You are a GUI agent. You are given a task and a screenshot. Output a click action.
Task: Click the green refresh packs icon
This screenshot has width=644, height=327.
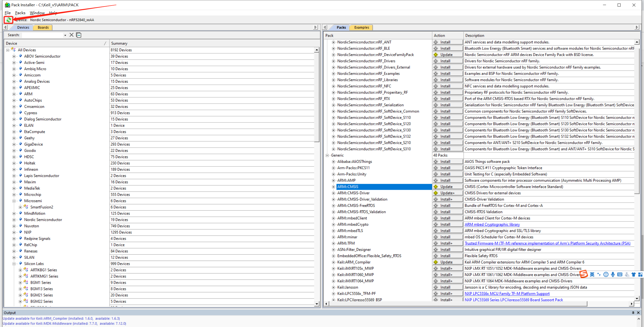coord(9,20)
